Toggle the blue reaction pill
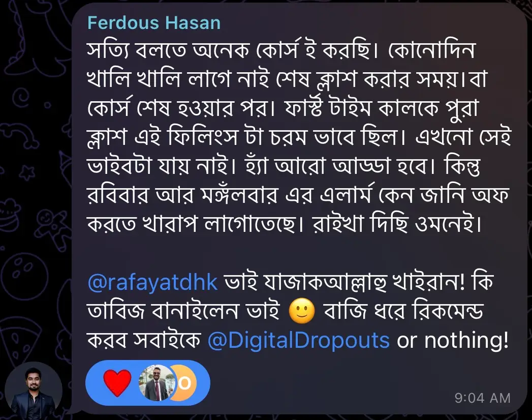Viewport: 532px width, 420px height. (x=147, y=383)
